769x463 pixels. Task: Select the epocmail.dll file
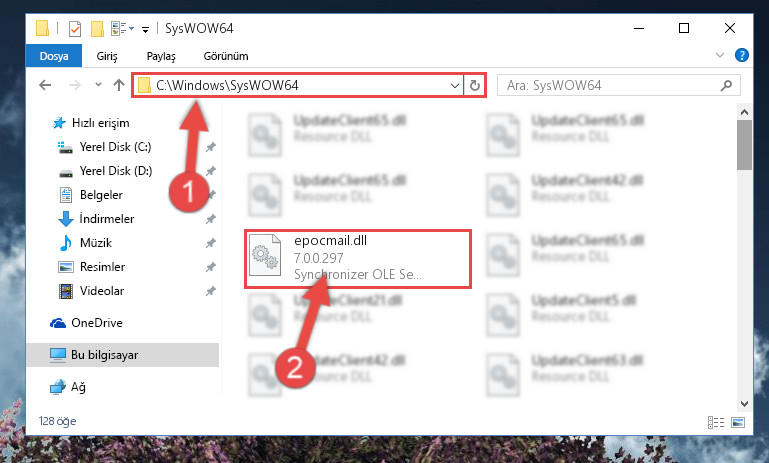pyautogui.click(x=358, y=258)
